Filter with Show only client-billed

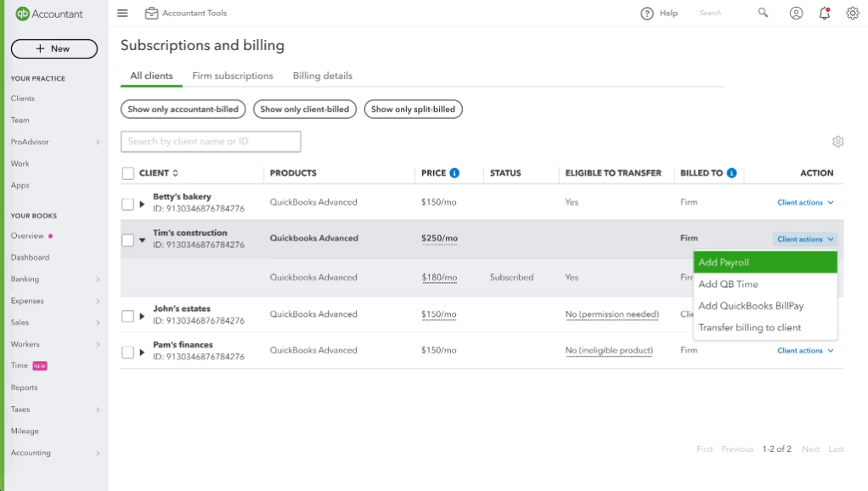(x=304, y=109)
